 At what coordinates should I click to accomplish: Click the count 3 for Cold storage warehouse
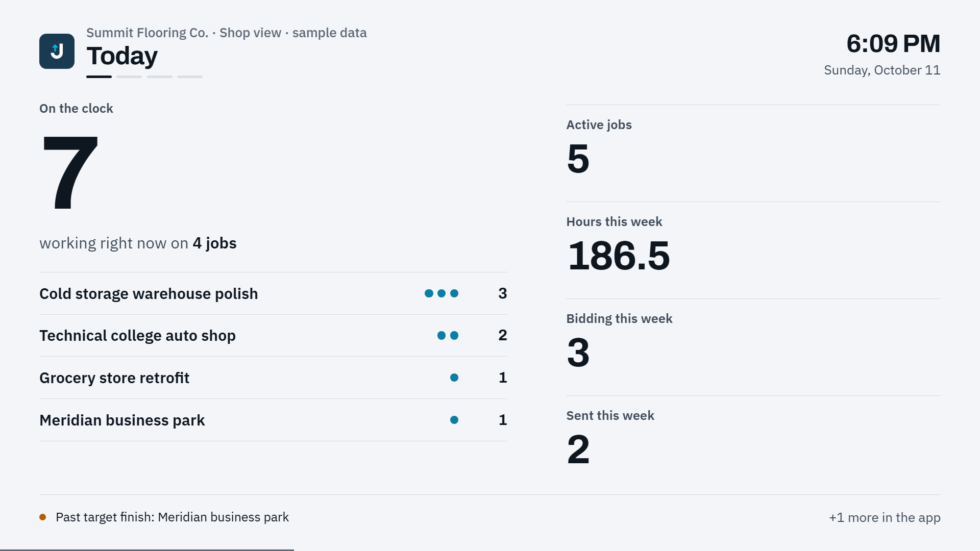coord(503,293)
